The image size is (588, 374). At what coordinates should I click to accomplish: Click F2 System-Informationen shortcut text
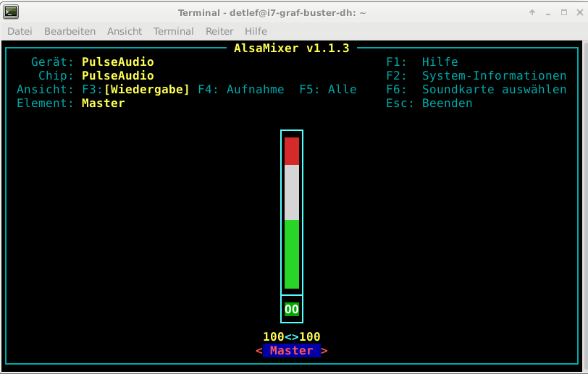point(476,76)
